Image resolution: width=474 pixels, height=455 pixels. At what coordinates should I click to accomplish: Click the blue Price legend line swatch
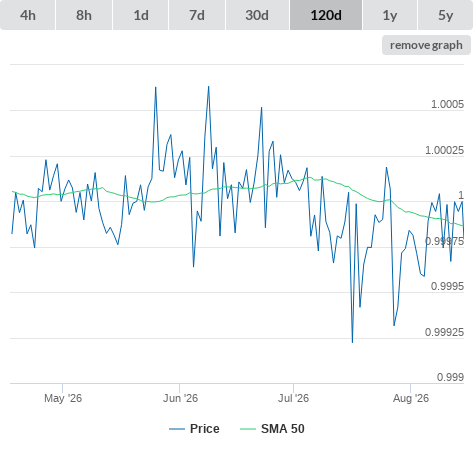click(177, 429)
